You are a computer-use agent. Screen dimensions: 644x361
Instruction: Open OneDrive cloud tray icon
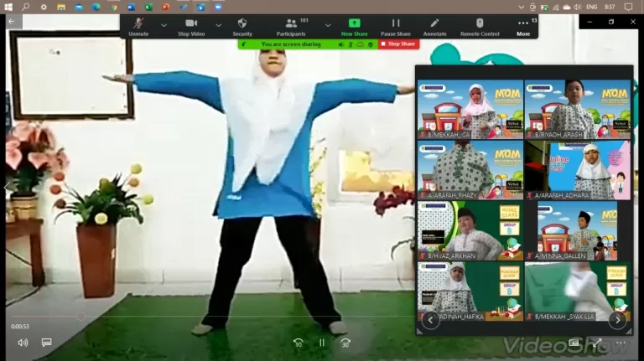pyautogui.click(x=567, y=7)
